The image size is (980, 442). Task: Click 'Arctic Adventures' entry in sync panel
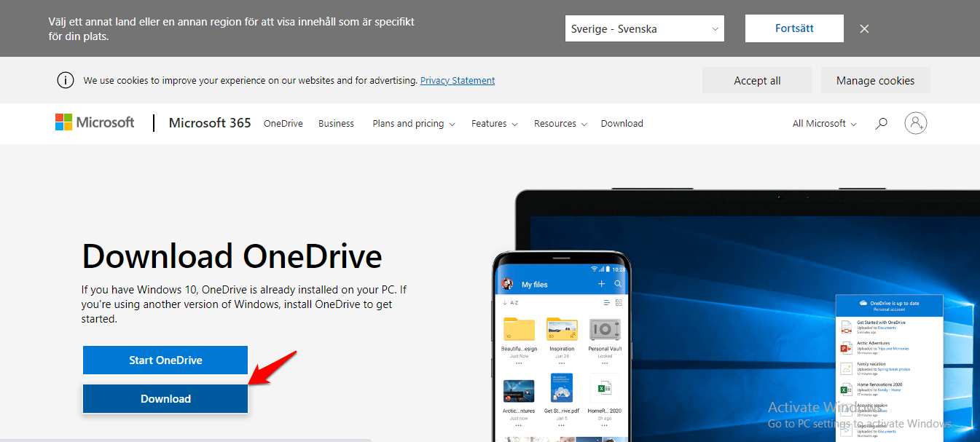pyautogui.click(x=889, y=347)
